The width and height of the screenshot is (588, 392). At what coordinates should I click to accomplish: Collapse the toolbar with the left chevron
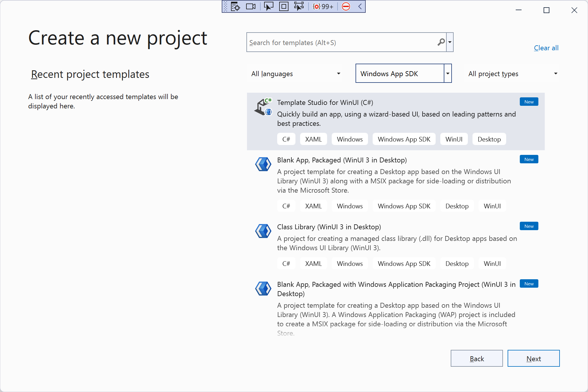[x=360, y=6]
